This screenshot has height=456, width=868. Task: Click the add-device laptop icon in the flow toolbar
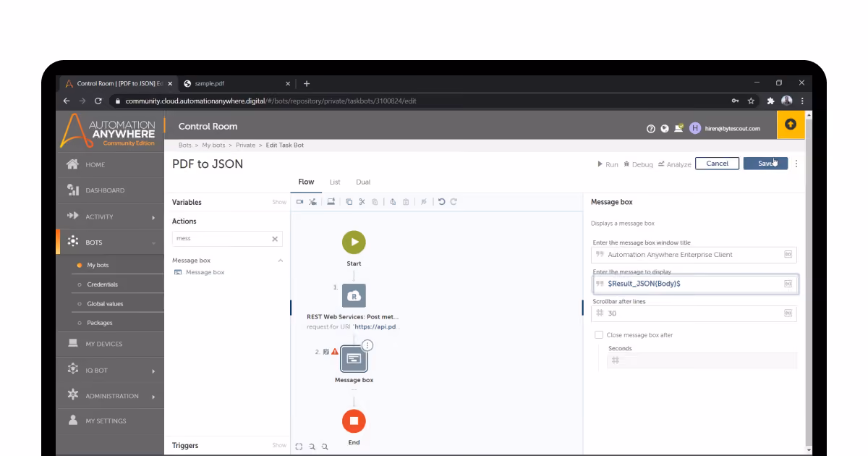[x=331, y=202]
